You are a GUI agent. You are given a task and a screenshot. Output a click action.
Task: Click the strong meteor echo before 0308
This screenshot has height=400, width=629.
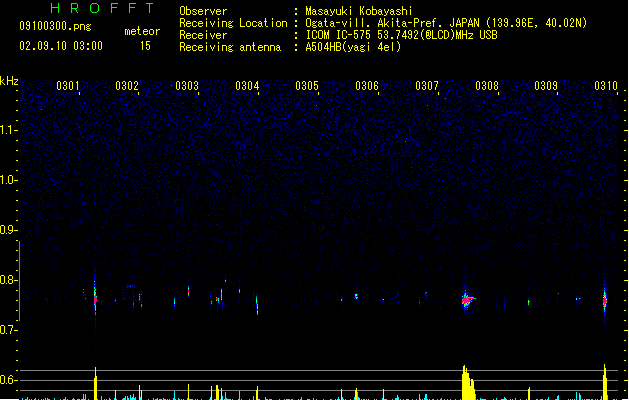coord(467,299)
